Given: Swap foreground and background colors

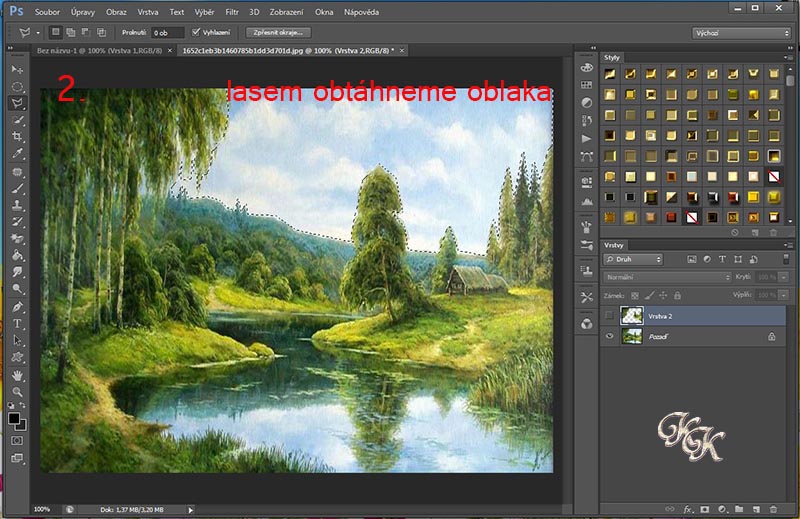Looking at the screenshot, I should 22,405.
